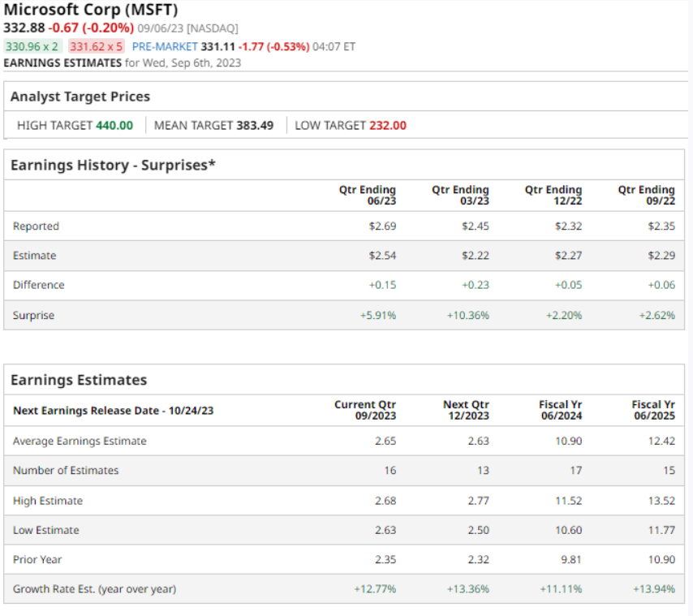Select the high target value 440.00
This screenshot has height=616, width=693.
point(114,126)
